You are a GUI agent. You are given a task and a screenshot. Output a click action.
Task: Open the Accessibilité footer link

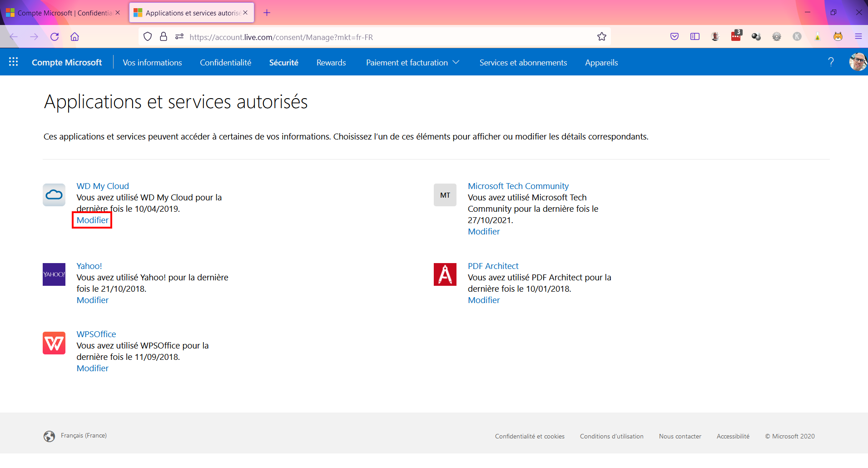(x=733, y=436)
